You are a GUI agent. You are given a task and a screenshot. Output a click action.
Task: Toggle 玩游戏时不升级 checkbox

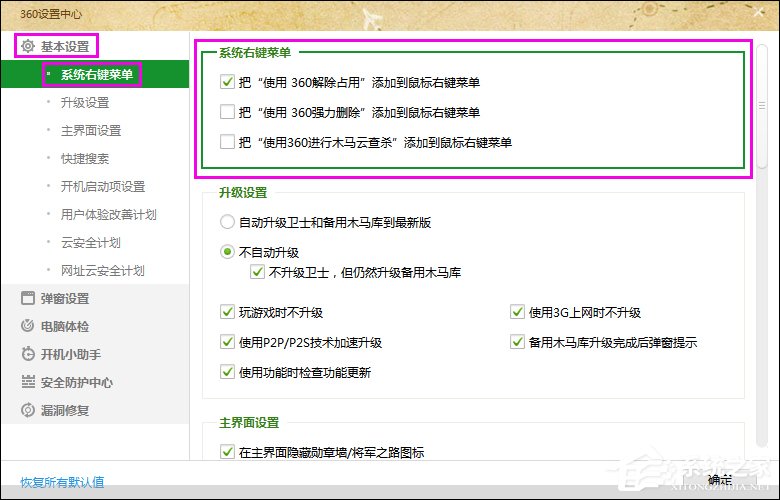click(228, 312)
